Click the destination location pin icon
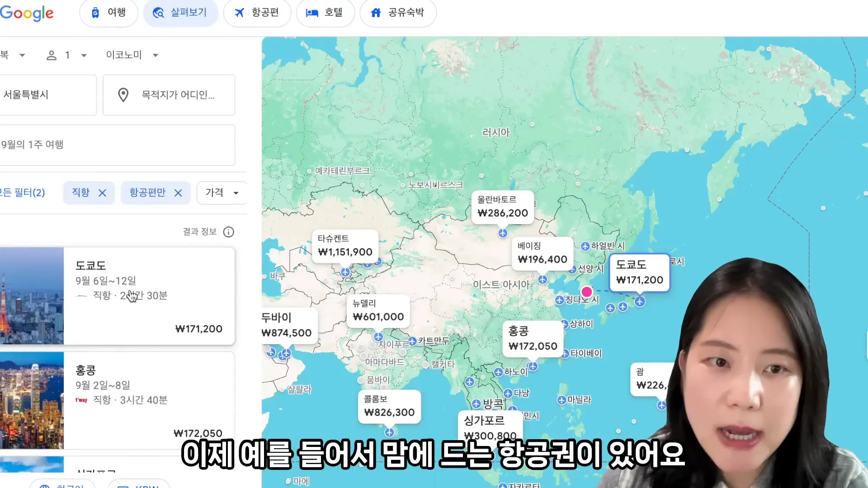868x488 pixels. click(123, 95)
